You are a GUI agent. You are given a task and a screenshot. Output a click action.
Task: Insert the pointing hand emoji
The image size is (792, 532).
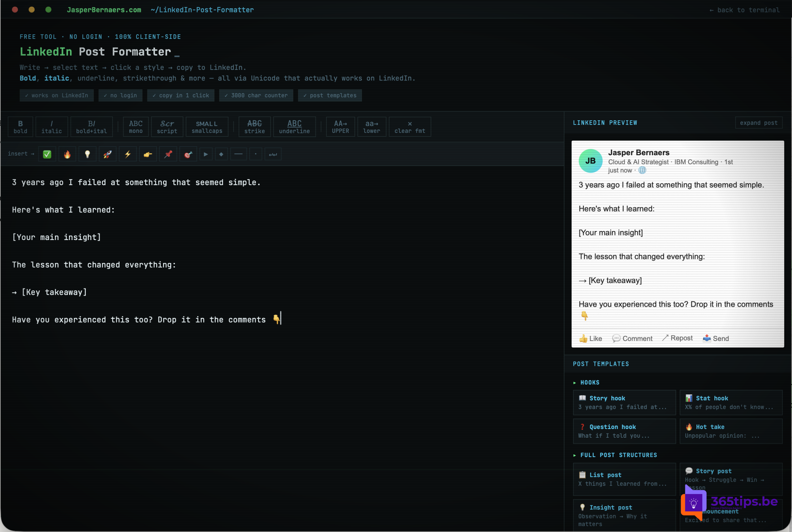(148, 154)
